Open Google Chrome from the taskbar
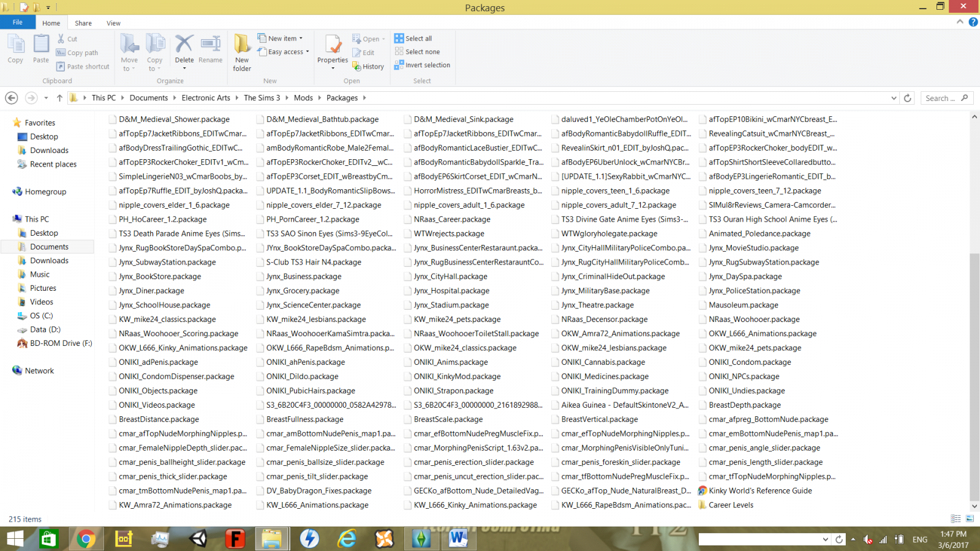 coord(86,539)
